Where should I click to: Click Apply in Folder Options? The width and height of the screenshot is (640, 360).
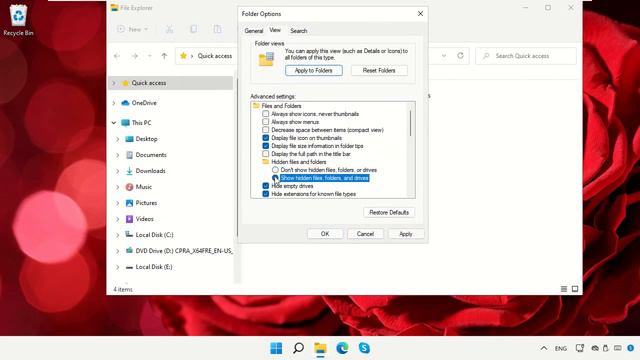(x=406, y=234)
